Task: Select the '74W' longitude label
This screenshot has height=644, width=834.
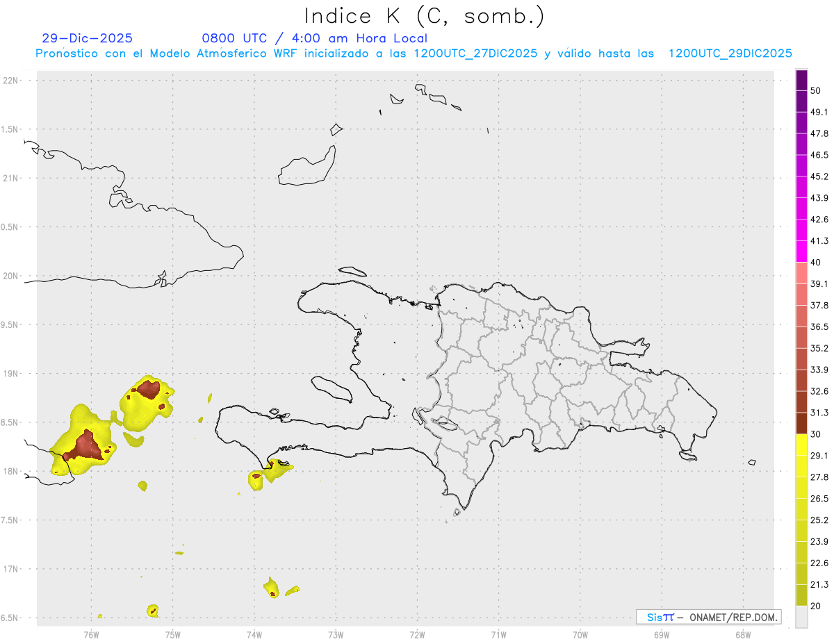Action: pos(254,634)
